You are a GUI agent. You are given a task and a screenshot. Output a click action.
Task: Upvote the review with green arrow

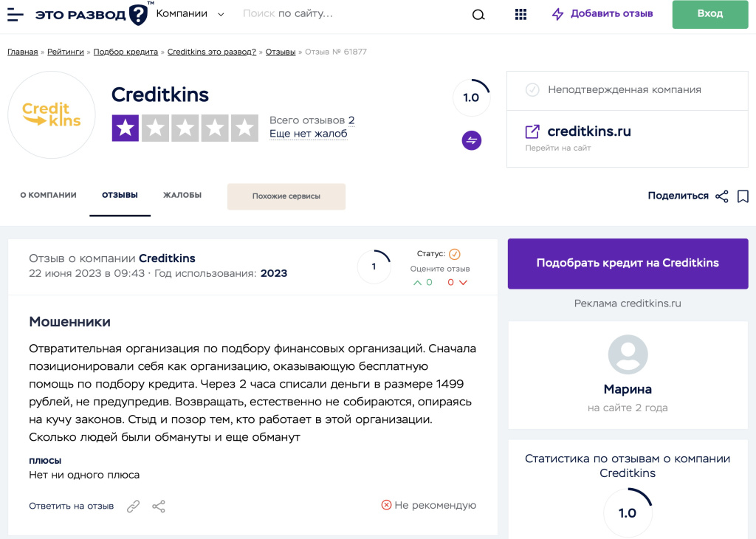coord(418,283)
